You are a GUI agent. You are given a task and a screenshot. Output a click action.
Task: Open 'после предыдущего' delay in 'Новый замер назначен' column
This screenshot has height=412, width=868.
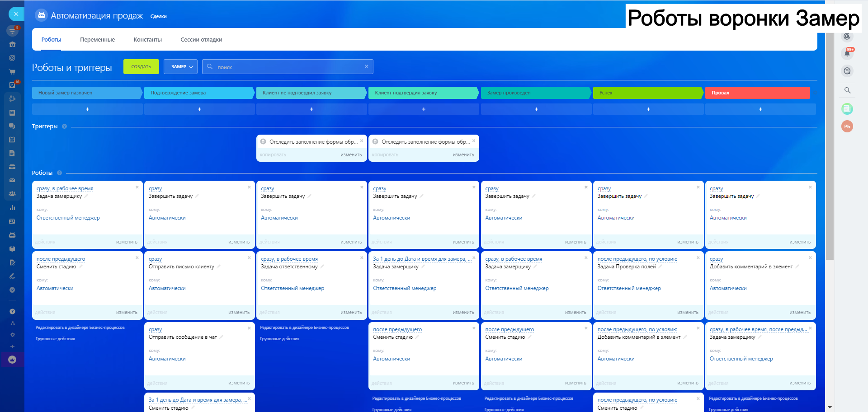tap(61, 259)
